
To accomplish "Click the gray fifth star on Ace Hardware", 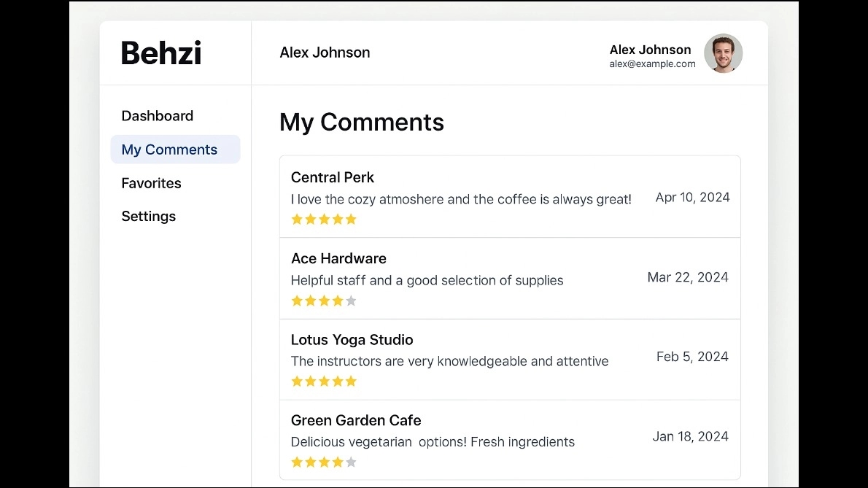I will tap(351, 301).
